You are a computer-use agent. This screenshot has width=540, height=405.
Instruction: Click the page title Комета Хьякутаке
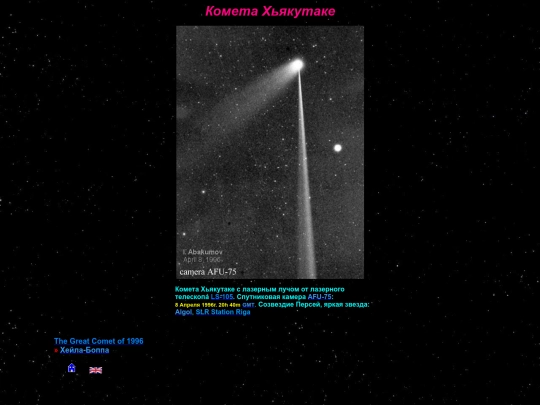coord(270,11)
